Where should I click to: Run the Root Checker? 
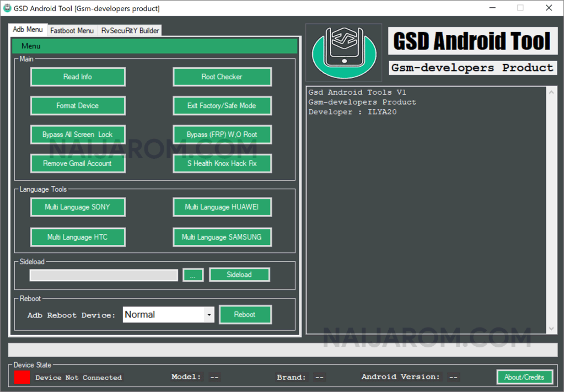[x=222, y=77]
